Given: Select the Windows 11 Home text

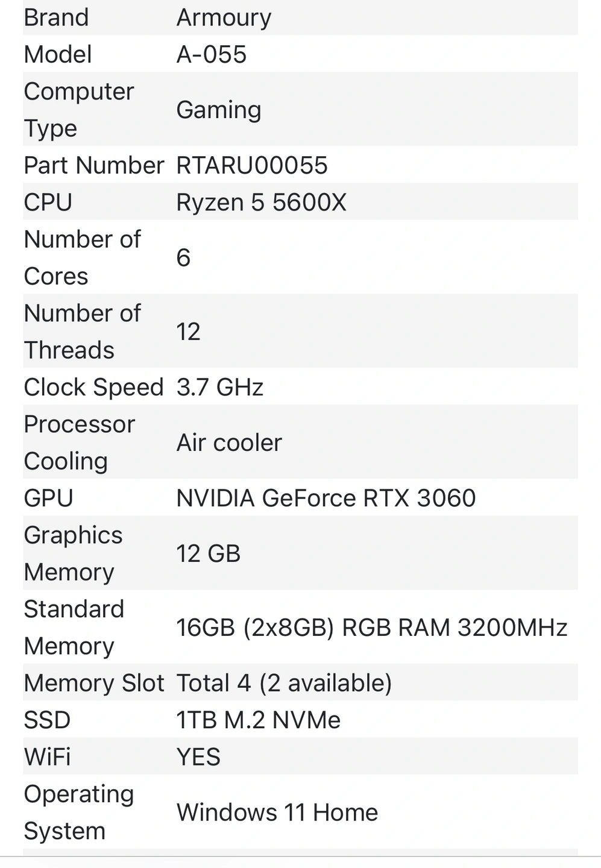Looking at the screenshot, I should pos(277,812).
